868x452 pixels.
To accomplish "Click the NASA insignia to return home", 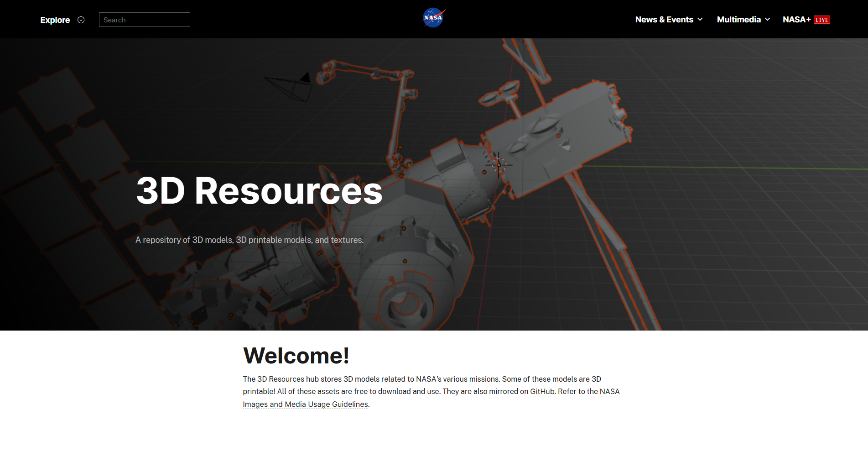I will [433, 17].
